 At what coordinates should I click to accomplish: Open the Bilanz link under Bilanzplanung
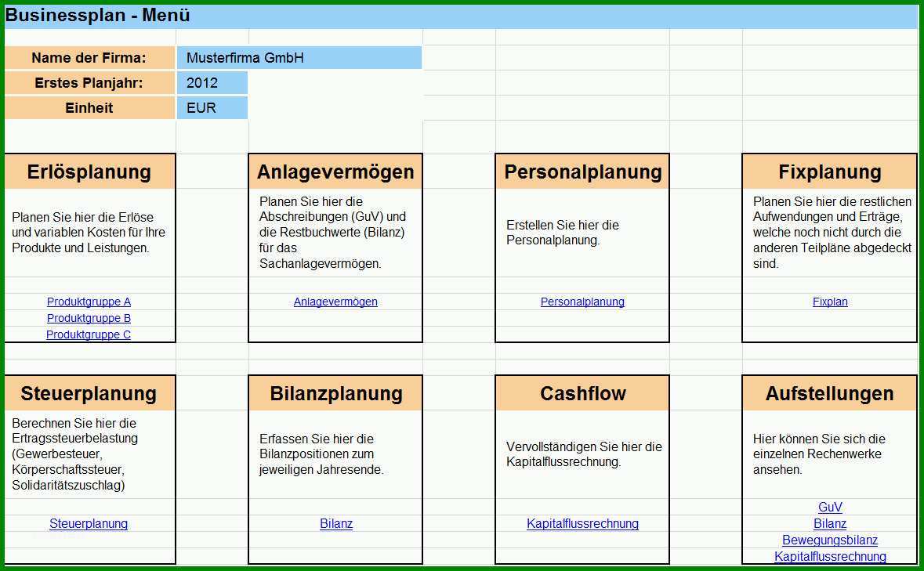tap(336, 523)
